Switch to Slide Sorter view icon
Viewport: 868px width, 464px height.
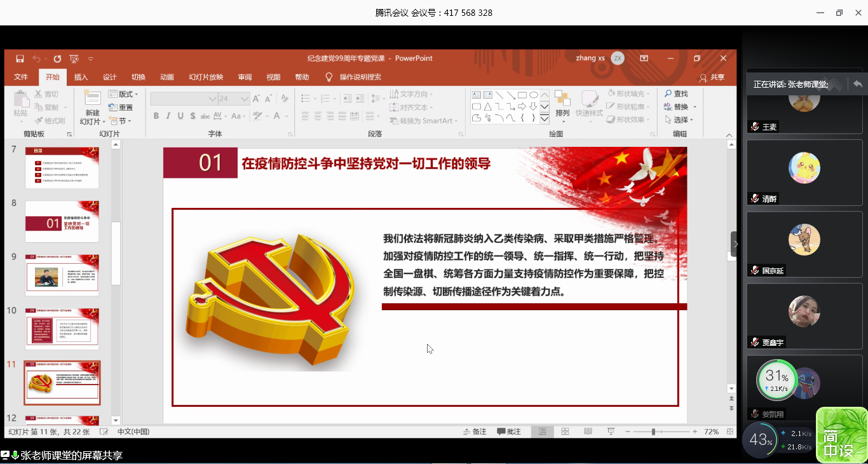tap(565, 432)
